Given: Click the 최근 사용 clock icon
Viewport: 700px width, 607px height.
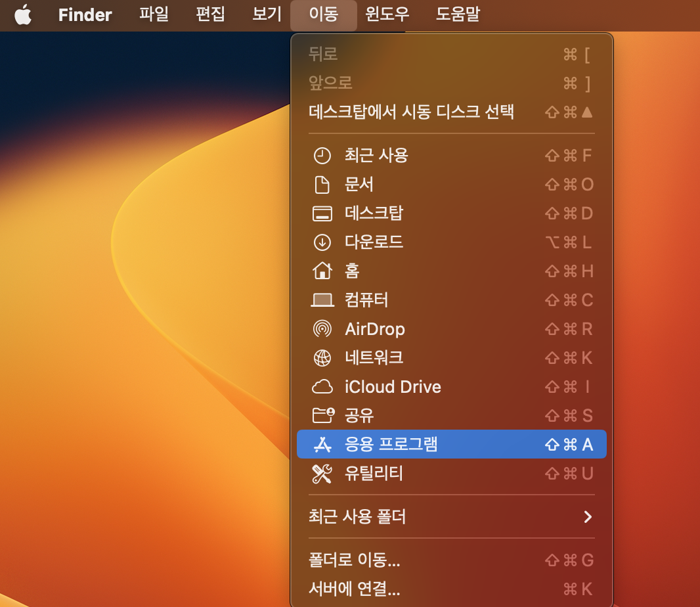Looking at the screenshot, I should coord(322,155).
